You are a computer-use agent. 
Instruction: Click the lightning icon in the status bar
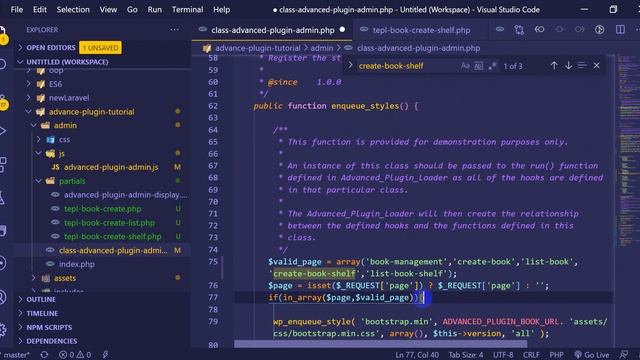(x=105, y=355)
